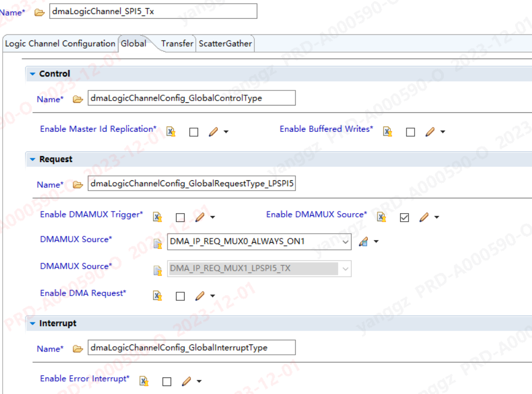Click the Control section heading text

[x=54, y=74]
